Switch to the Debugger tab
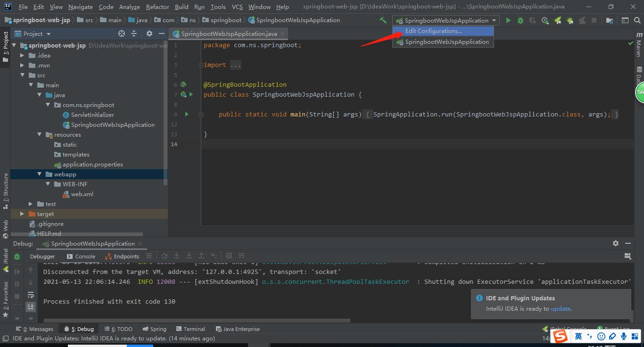The width and height of the screenshot is (644, 347). 42,256
